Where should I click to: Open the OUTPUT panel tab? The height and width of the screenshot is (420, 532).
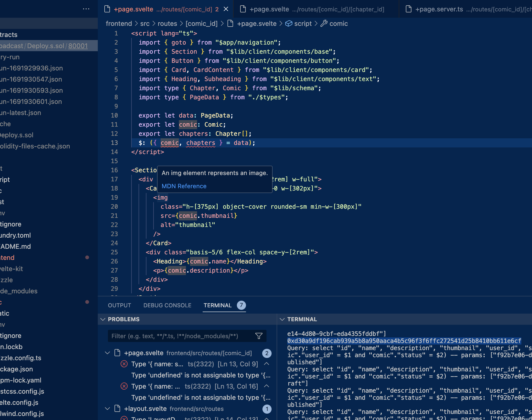[119, 305]
